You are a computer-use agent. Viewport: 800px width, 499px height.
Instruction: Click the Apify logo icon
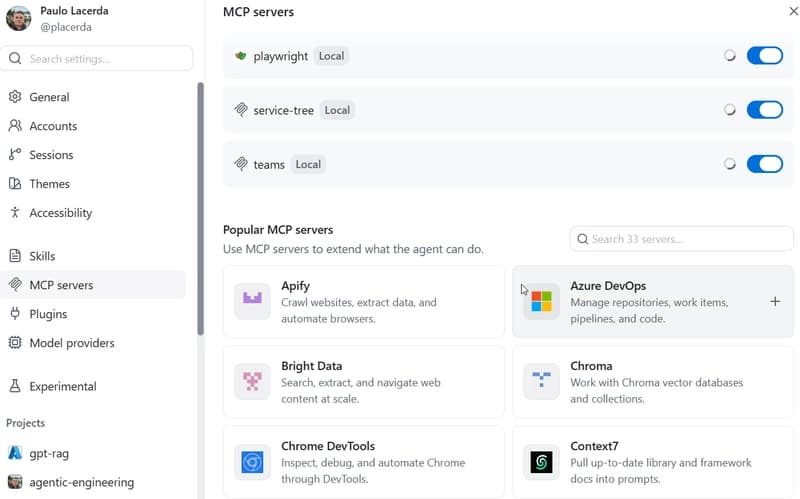tap(252, 301)
